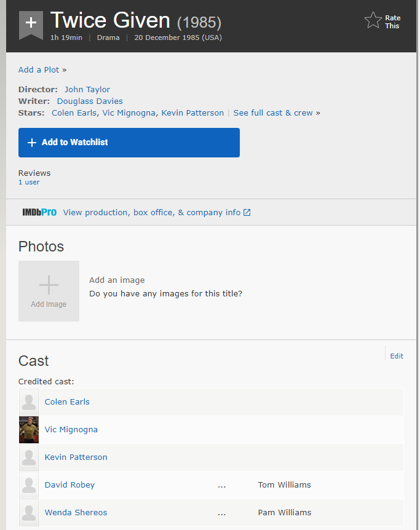Open director John Taylor's page
The image size is (420, 530).
tap(87, 90)
